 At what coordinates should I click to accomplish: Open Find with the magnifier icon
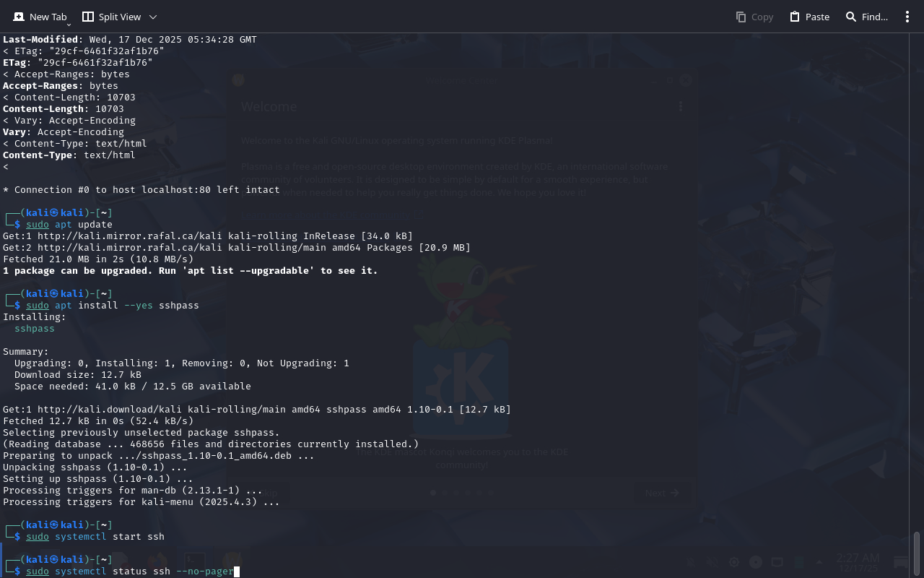point(851,17)
